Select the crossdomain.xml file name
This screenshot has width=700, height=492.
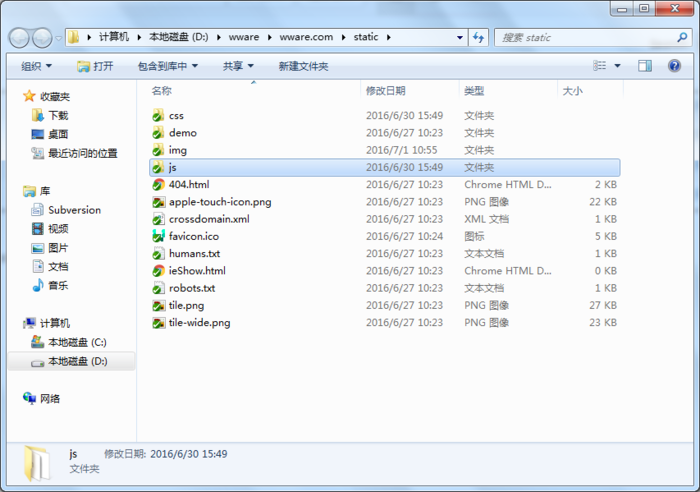[209, 219]
